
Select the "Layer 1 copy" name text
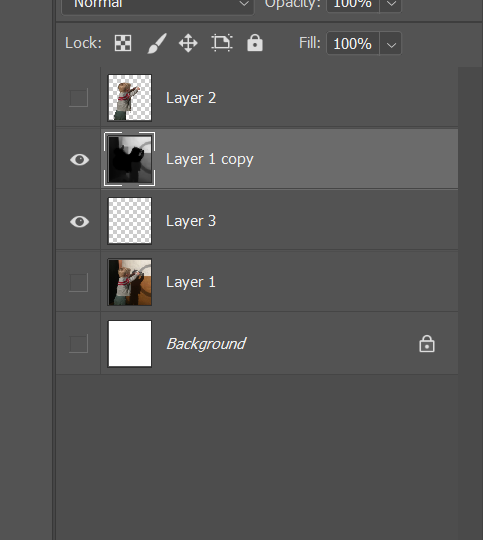(209, 159)
